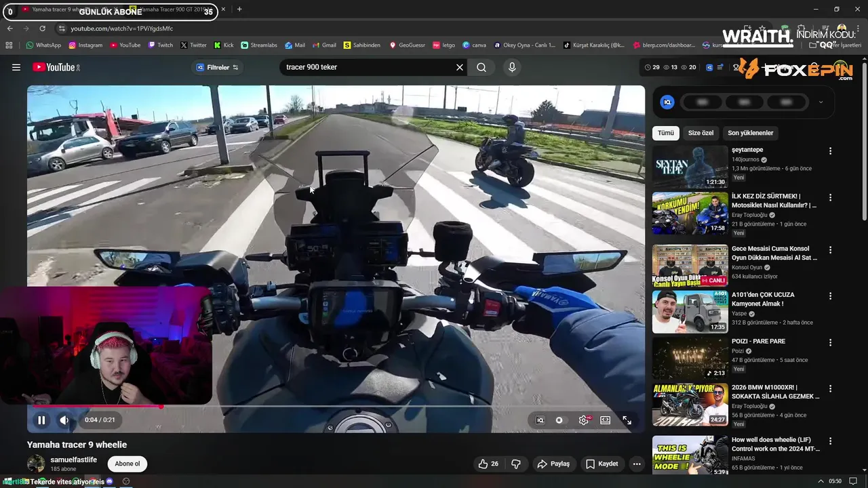Open the Gmail bookmark
The height and width of the screenshot is (488, 868).
pyautogui.click(x=323, y=45)
